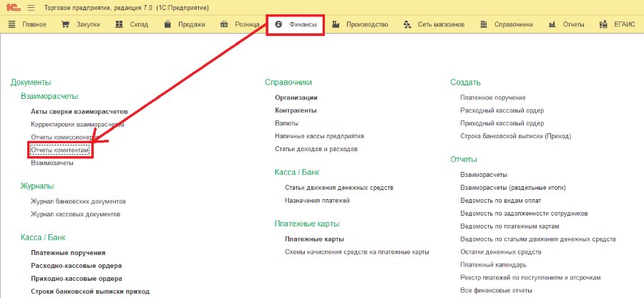
Task: Open Схемы начисления средств на платежные карты
Action: [x=357, y=252]
